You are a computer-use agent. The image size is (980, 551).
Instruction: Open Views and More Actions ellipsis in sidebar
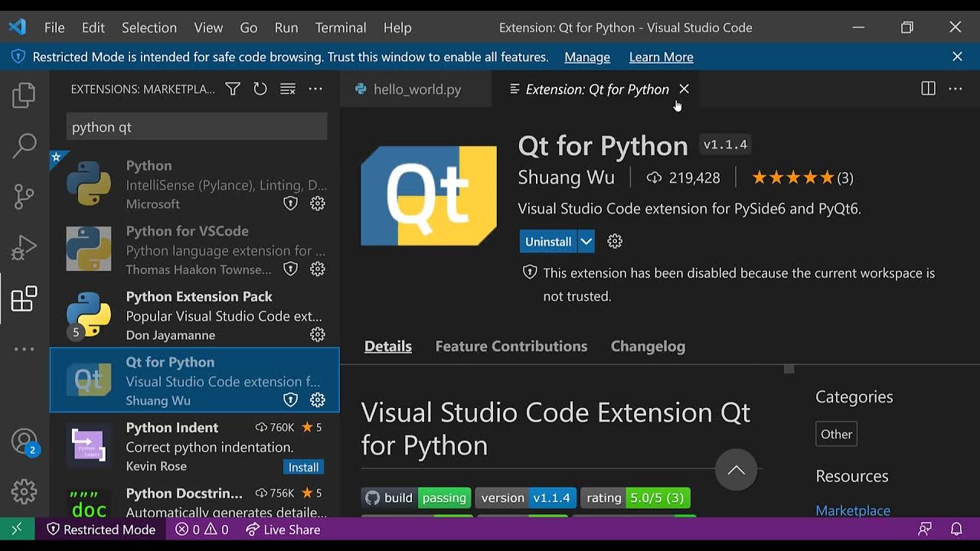point(315,90)
